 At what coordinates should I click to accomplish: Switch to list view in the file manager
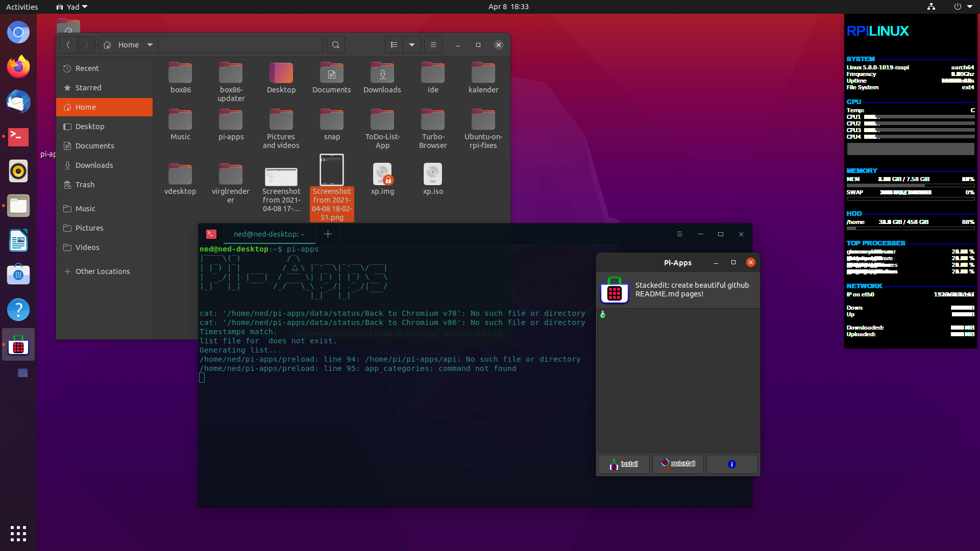click(x=394, y=44)
